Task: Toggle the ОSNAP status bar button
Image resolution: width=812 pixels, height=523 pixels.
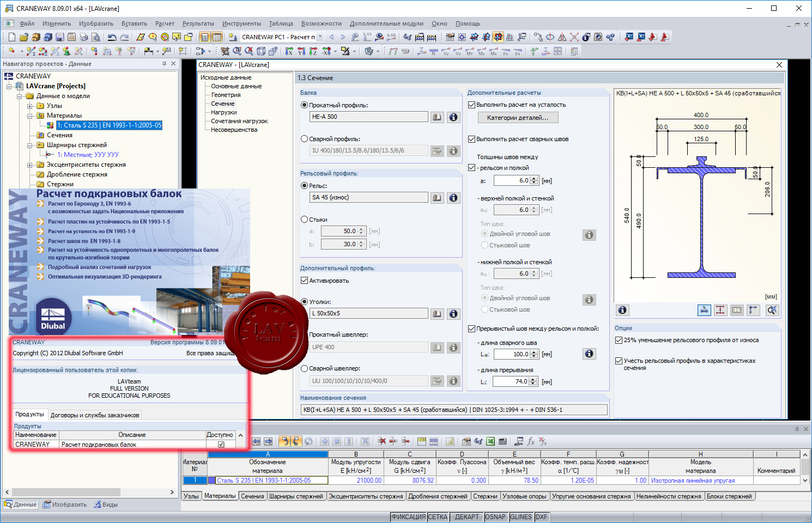Action: click(x=495, y=517)
